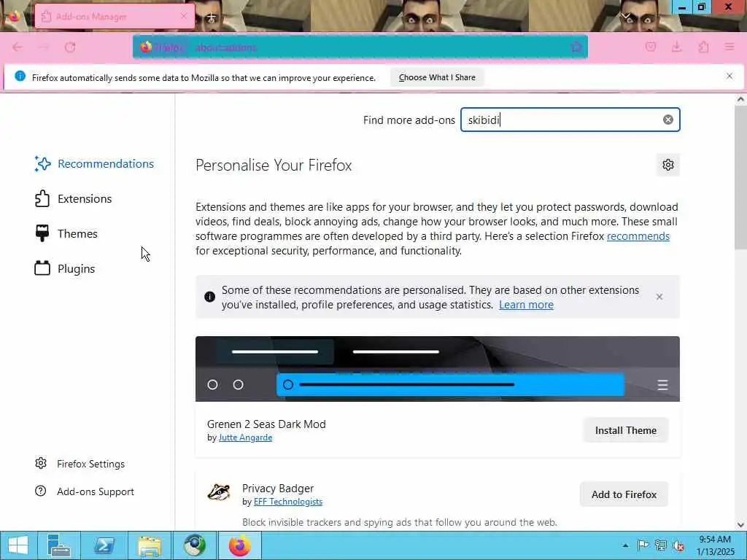747x560 pixels.
Task: Open the Windows Start menu
Action: 18,545
